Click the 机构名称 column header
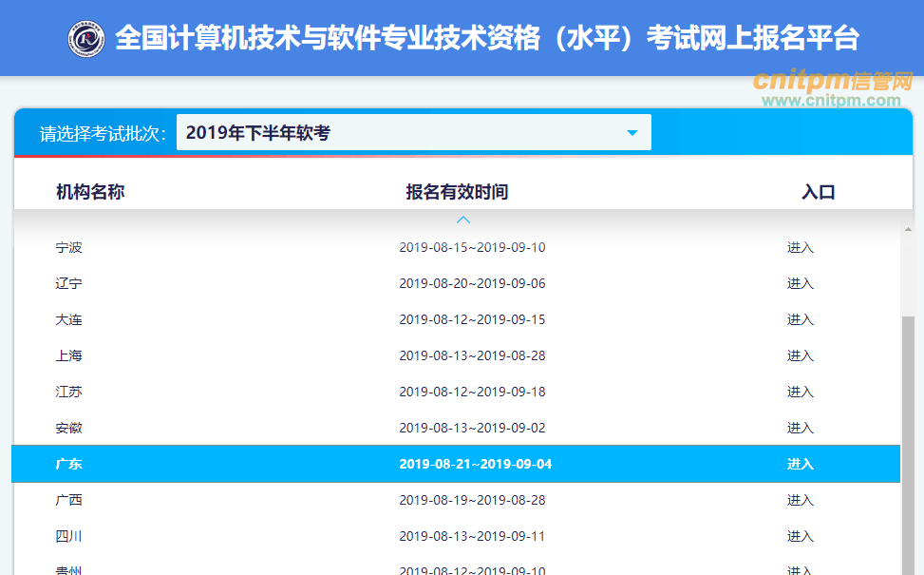The image size is (924, 575). 90,192
